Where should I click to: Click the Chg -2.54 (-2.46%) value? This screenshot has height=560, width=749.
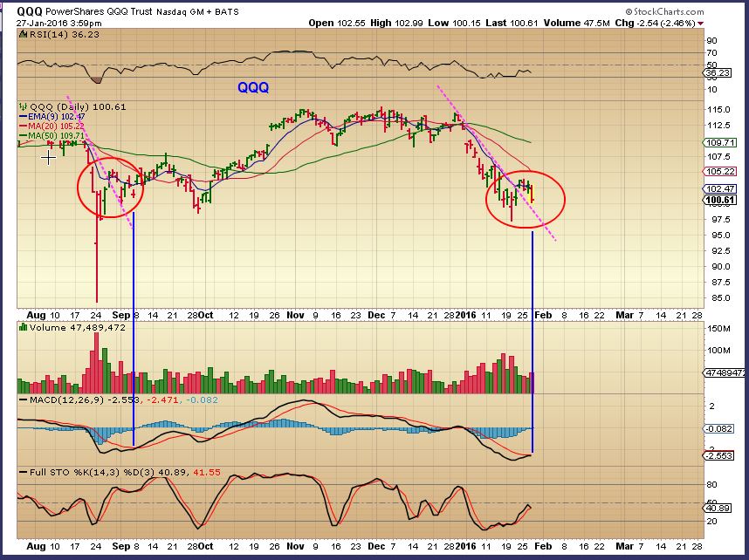[655, 23]
